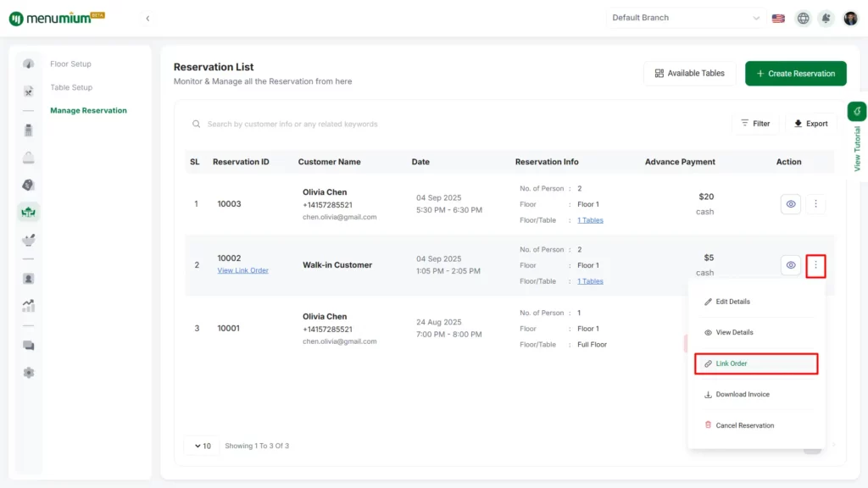
Task: Click the $20 advance payment amount
Action: click(706, 197)
